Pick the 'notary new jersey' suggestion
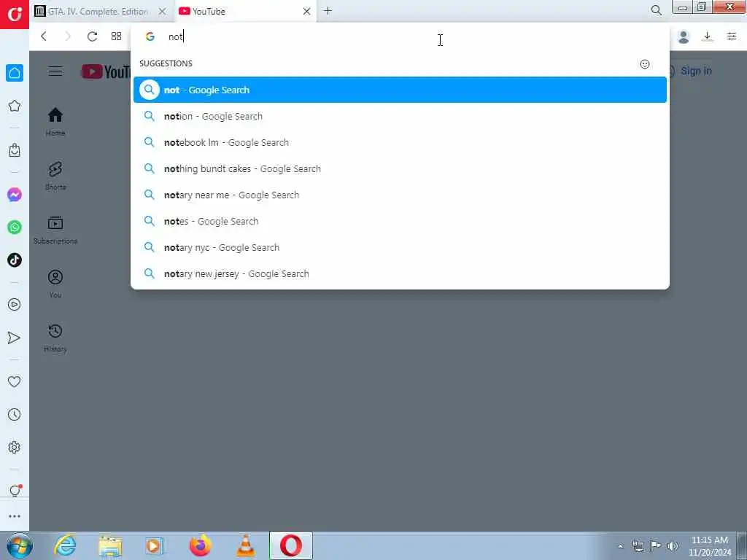 coord(400,274)
